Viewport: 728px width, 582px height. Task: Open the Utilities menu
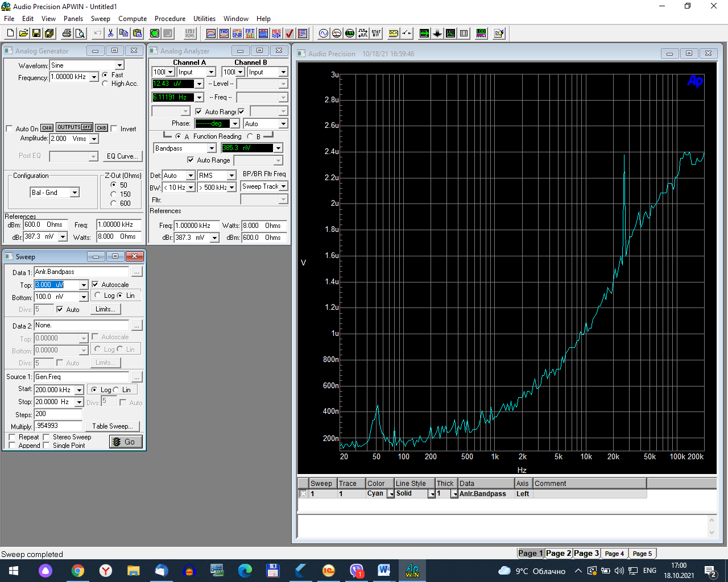coord(204,19)
